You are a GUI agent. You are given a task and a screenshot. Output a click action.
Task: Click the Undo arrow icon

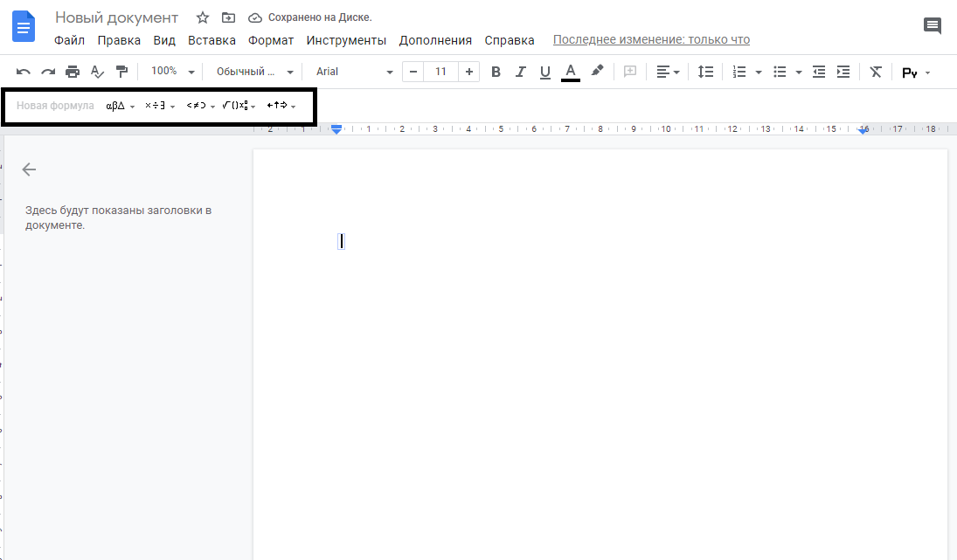(24, 72)
